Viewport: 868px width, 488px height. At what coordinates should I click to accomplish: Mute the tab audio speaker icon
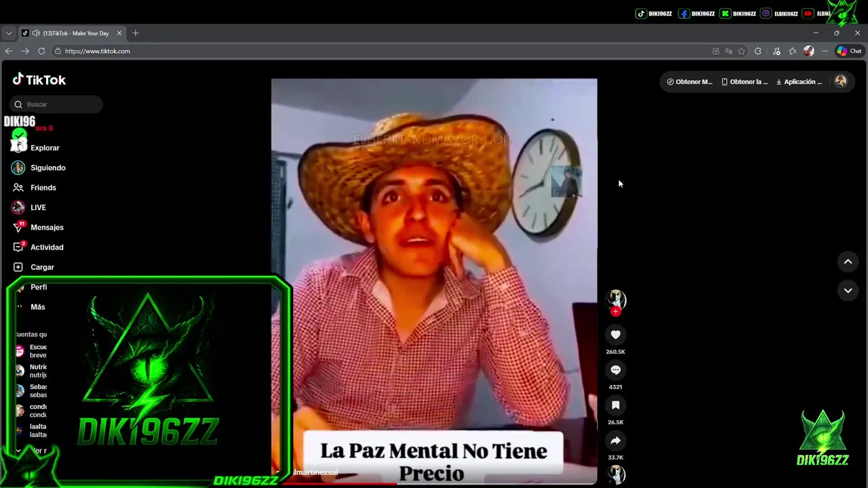(36, 33)
